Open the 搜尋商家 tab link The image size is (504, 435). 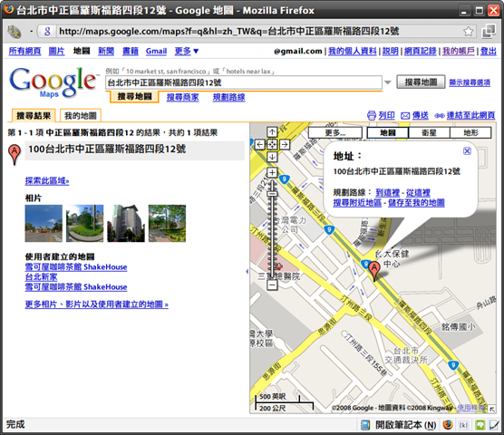point(182,97)
